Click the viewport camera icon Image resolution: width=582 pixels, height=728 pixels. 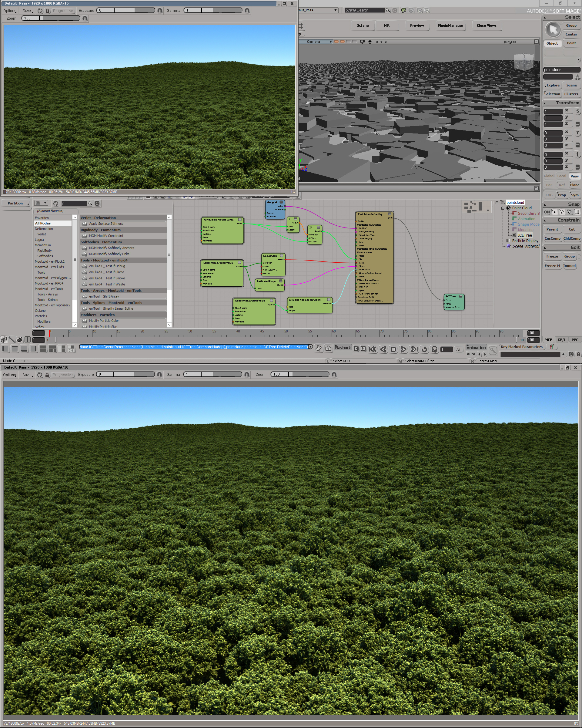[362, 42]
